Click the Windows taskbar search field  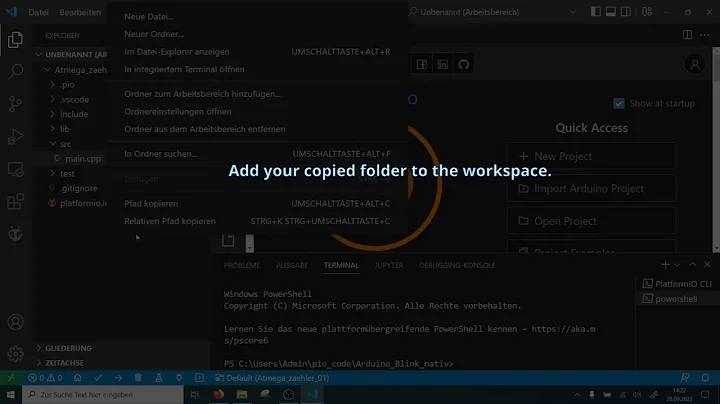(x=103, y=394)
